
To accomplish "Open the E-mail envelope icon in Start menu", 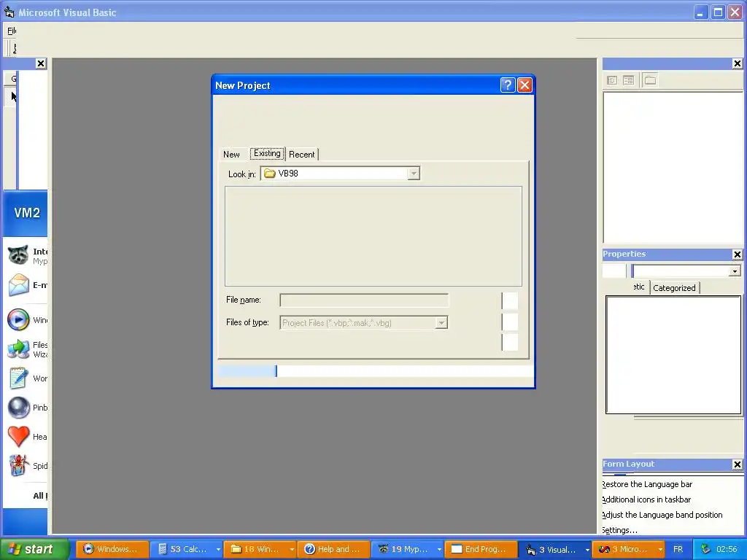I will click(18, 285).
